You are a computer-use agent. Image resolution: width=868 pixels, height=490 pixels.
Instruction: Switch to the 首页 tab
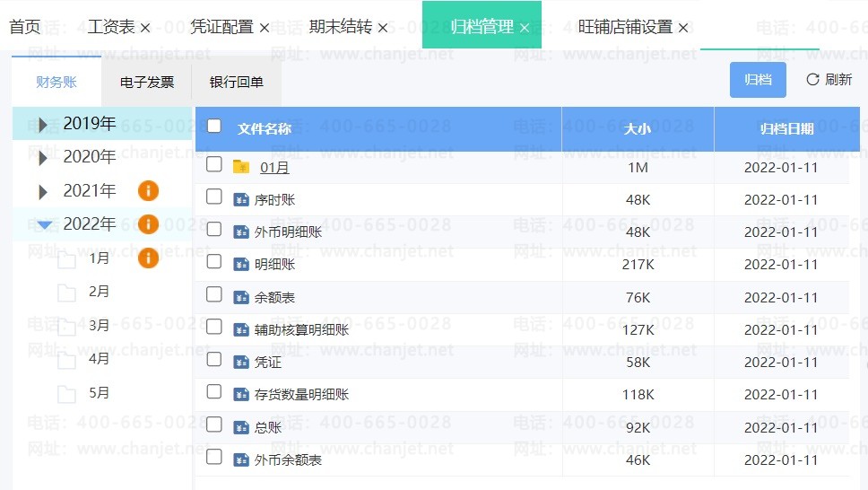pyautogui.click(x=25, y=27)
